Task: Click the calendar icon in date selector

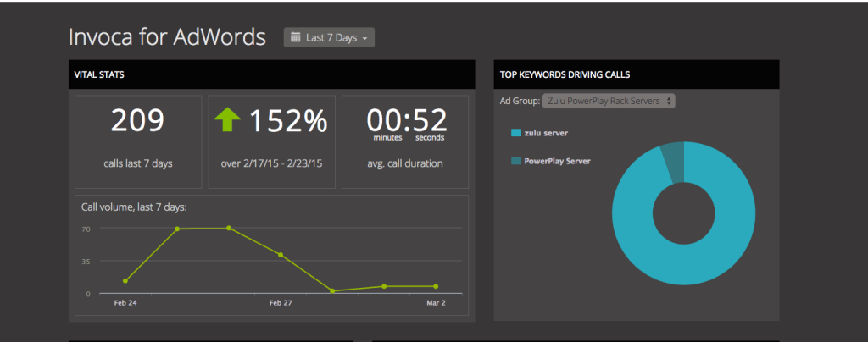Action: (x=295, y=37)
